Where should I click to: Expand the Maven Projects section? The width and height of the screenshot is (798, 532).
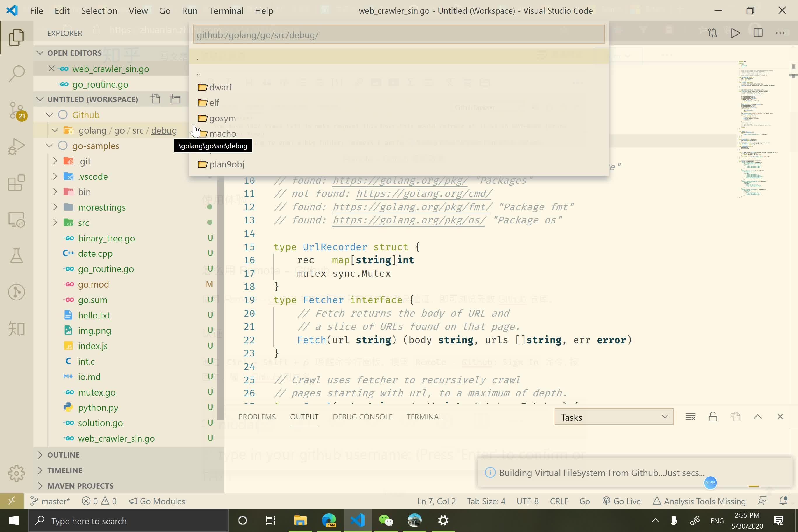click(x=40, y=486)
